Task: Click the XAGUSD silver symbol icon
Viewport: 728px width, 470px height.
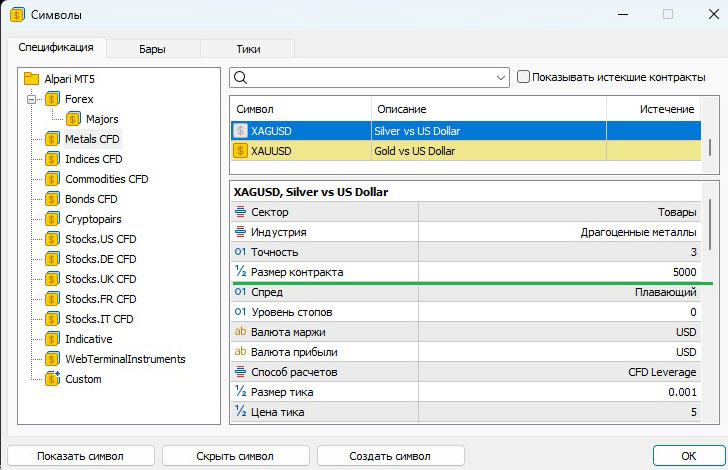Action: click(x=240, y=130)
